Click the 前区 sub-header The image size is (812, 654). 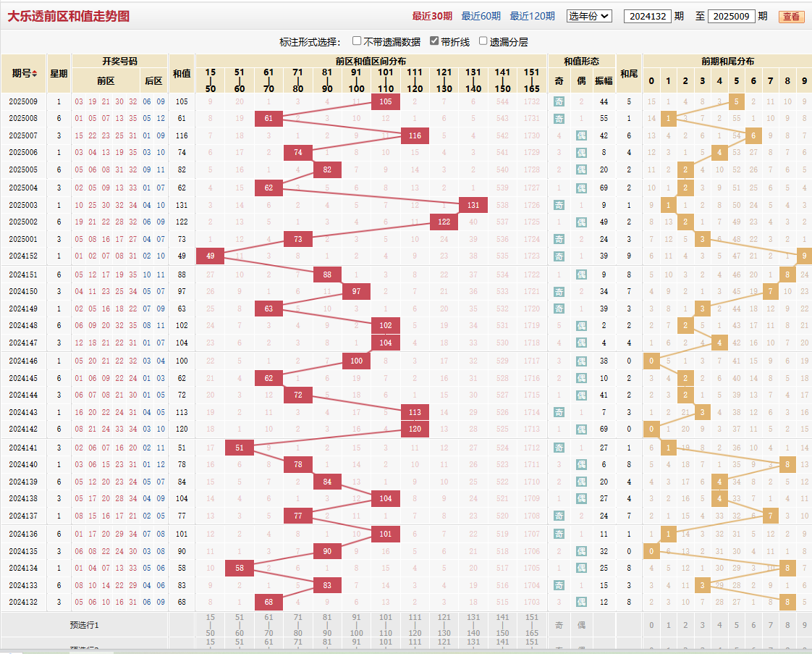pos(106,81)
